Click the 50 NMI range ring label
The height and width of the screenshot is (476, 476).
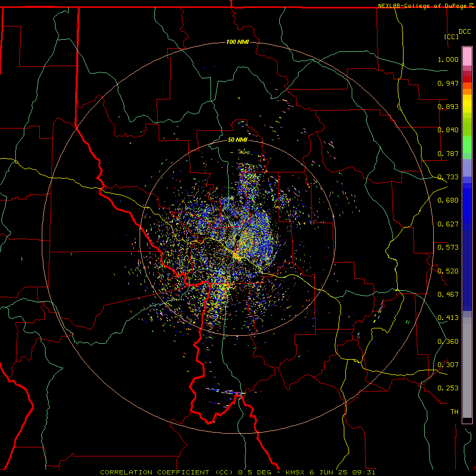237,140
